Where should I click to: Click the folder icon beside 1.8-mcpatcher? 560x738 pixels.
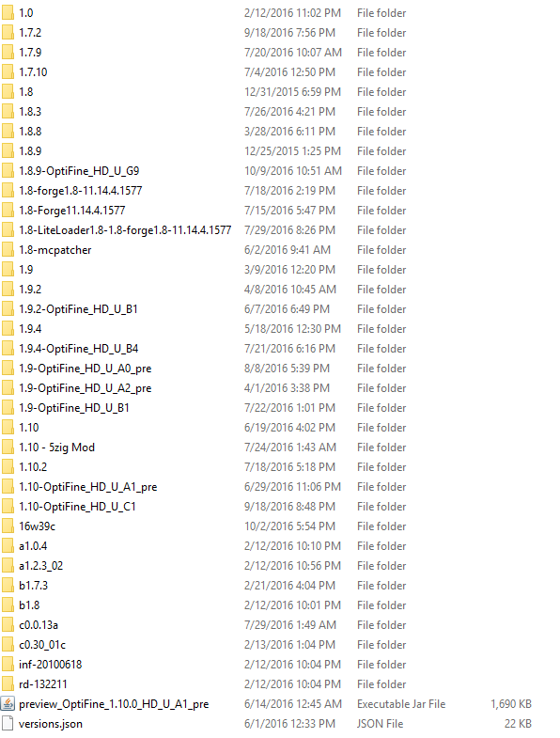coord(8,250)
